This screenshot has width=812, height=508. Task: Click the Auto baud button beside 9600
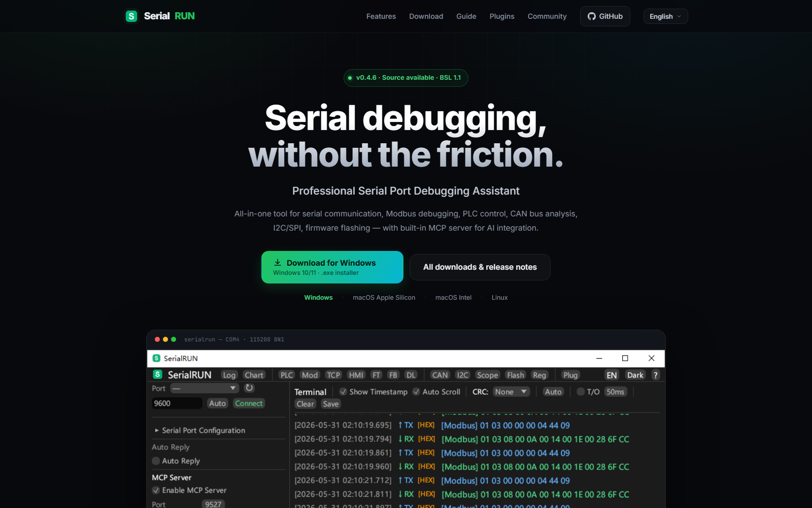(x=217, y=403)
